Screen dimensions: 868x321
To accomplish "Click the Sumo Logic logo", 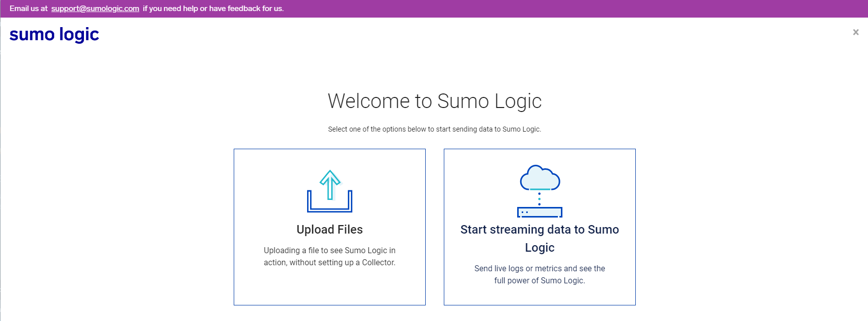I will (54, 34).
